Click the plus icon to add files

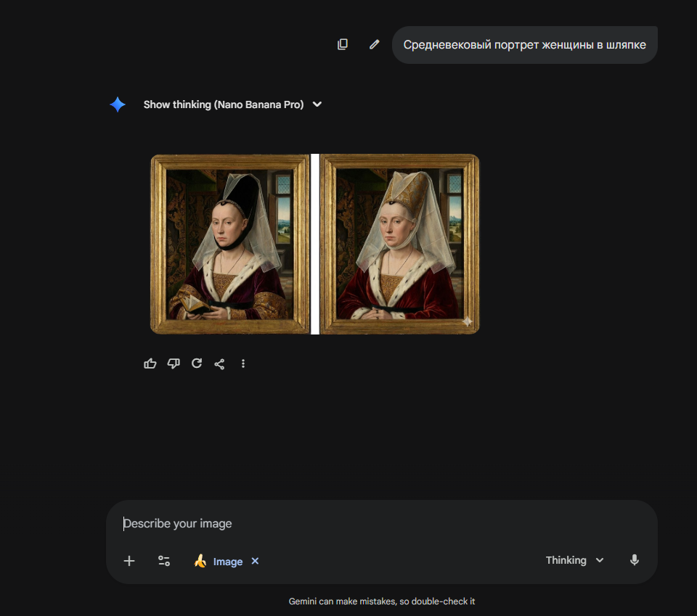[129, 561]
